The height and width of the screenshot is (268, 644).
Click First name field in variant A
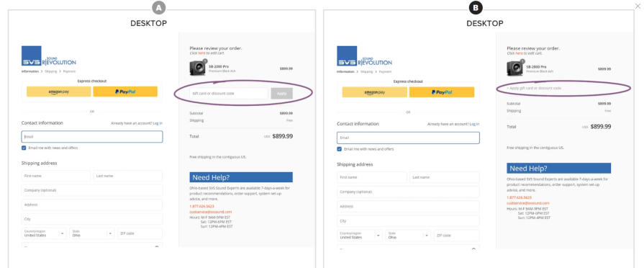click(56, 176)
